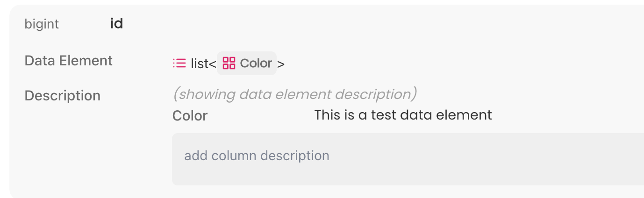Image resolution: width=644 pixels, height=198 pixels.
Task: Click the pink list type icon
Action: click(x=179, y=63)
